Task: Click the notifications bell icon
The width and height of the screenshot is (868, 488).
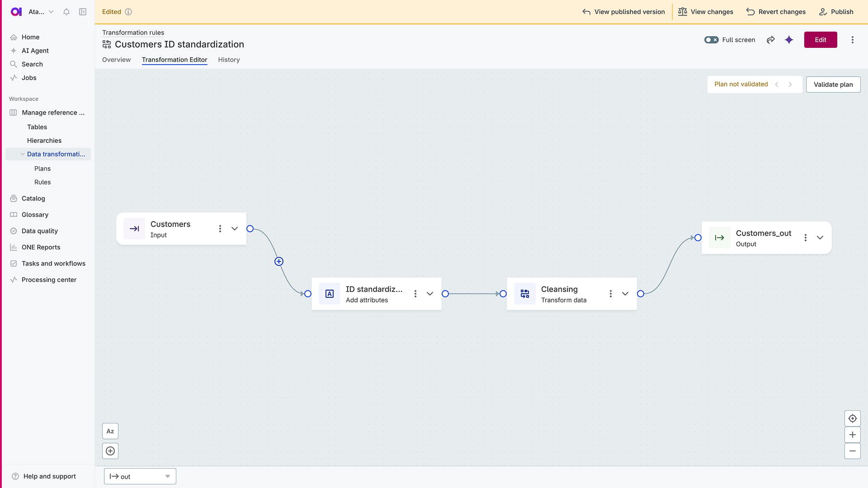Action: [x=66, y=12]
